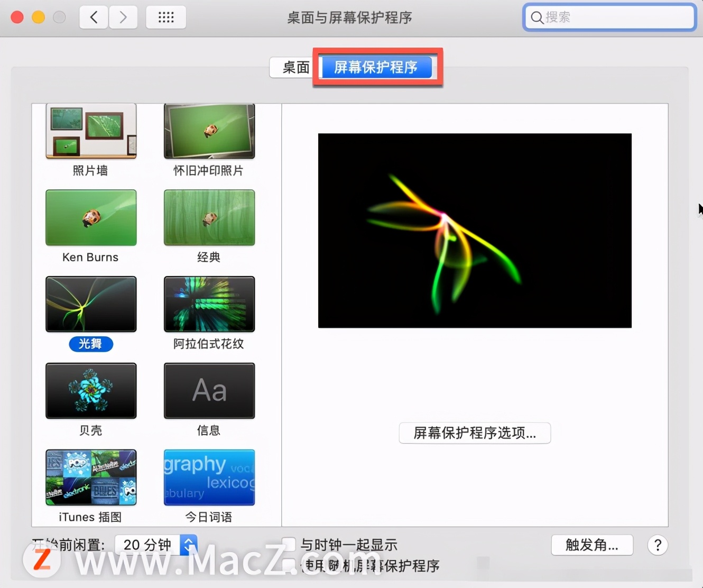Select the Ken Burns screensaver
The image size is (703, 588).
tap(90, 217)
